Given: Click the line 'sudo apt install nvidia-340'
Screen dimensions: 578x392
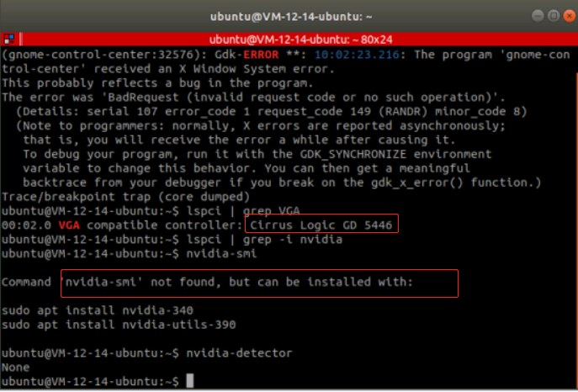Looking at the screenshot, I should pos(98,310).
